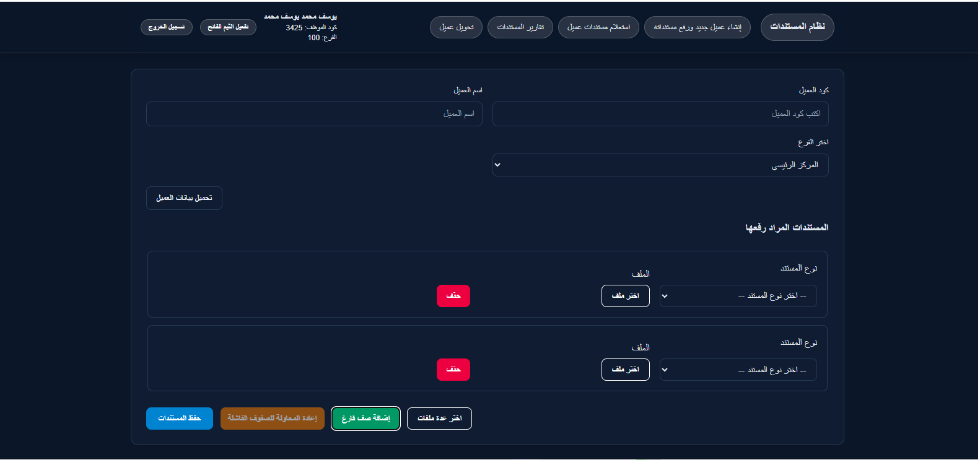Open the تحويل عميل page
This screenshot has height=460, width=980.
click(x=456, y=27)
